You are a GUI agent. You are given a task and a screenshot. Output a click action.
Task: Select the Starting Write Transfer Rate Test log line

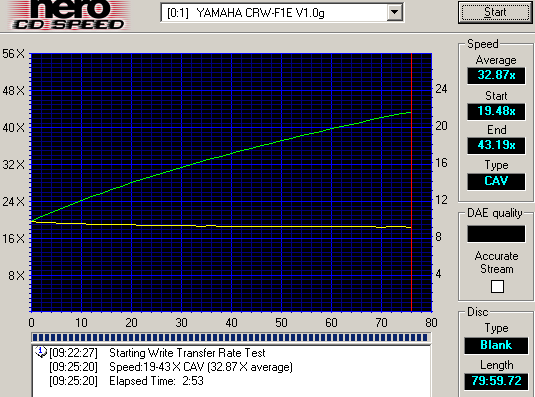tap(157, 353)
